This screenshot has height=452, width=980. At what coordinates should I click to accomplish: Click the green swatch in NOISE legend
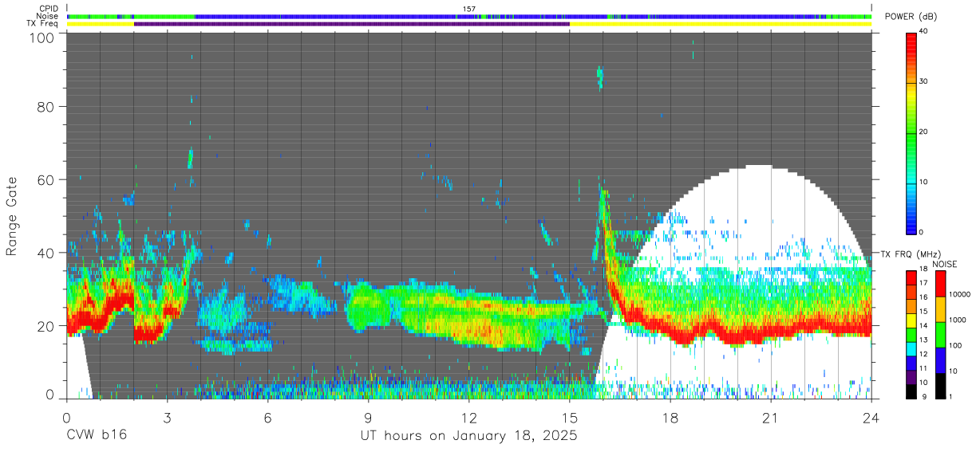click(x=941, y=333)
